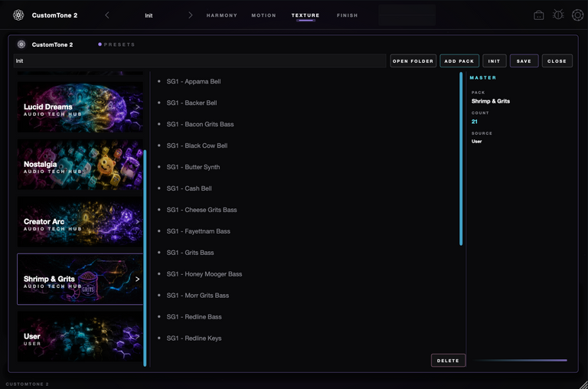Screen dimensions: 588x389
Task: Click the OPEN FOLDER button
Action: point(413,60)
